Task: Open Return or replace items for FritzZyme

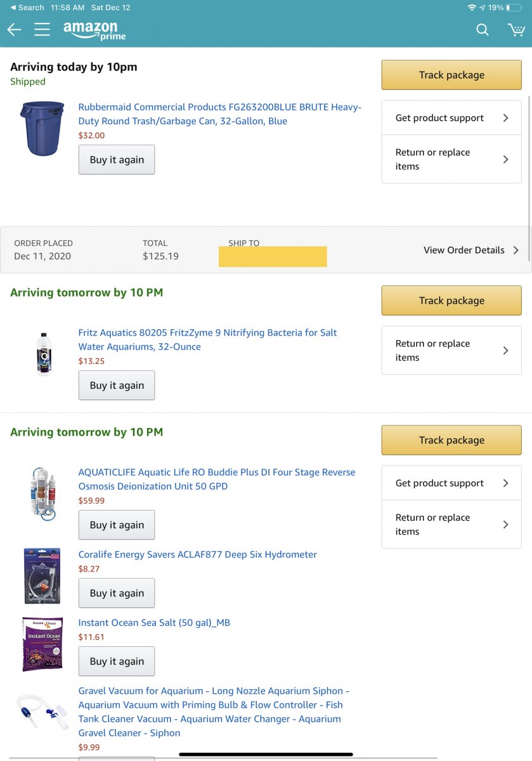Action: 451,351
